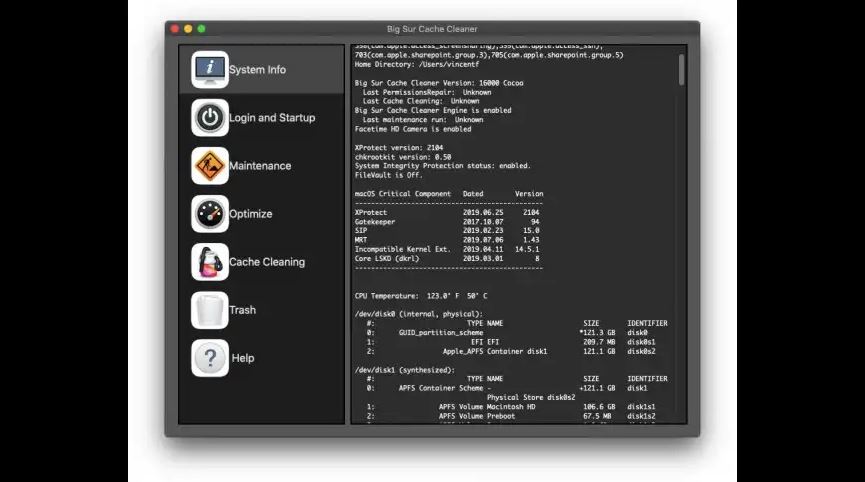The height and width of the screenshot is (482, 865).
Task: Switch to the System Info label
Action: pos(258,70)
